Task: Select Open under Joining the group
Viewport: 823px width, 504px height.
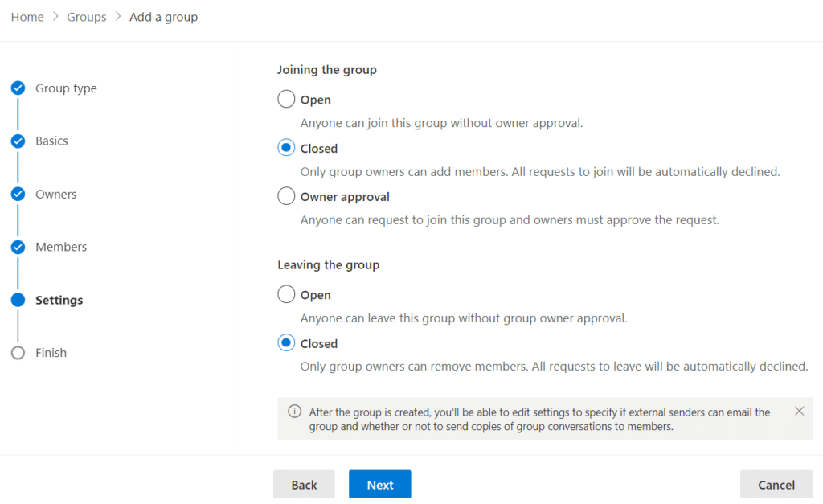Action: point(286,100)
